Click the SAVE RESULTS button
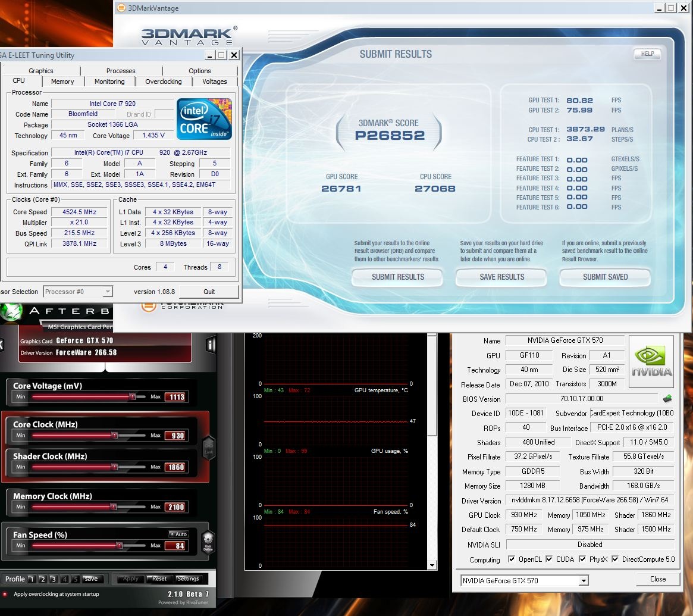 [501, 277]
